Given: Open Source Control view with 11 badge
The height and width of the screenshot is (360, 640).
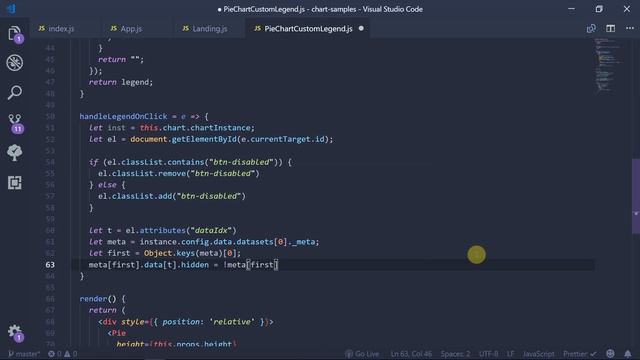Looking at the screenshot, I should tap(15, 123).
